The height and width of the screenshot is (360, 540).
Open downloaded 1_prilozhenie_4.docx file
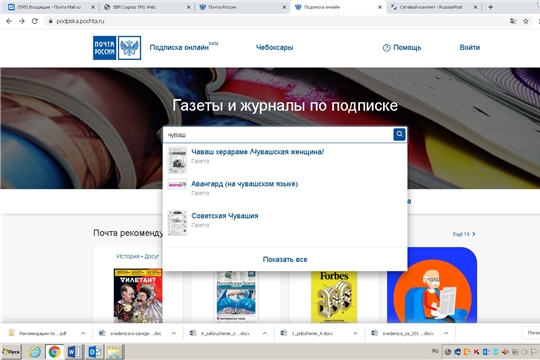point(308,333)
